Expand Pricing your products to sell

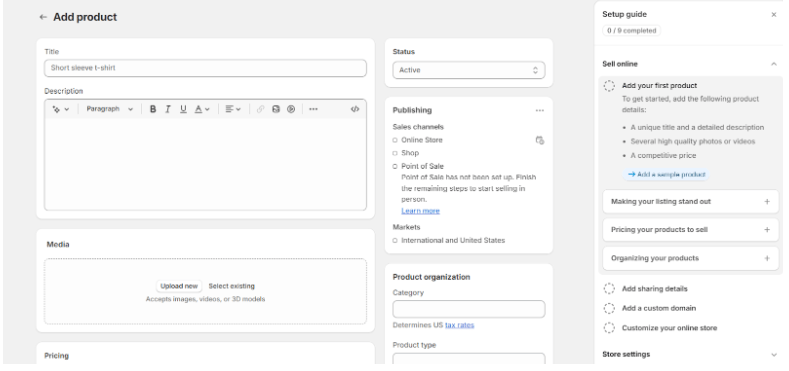pyautogui.click(x=690, y=230)
